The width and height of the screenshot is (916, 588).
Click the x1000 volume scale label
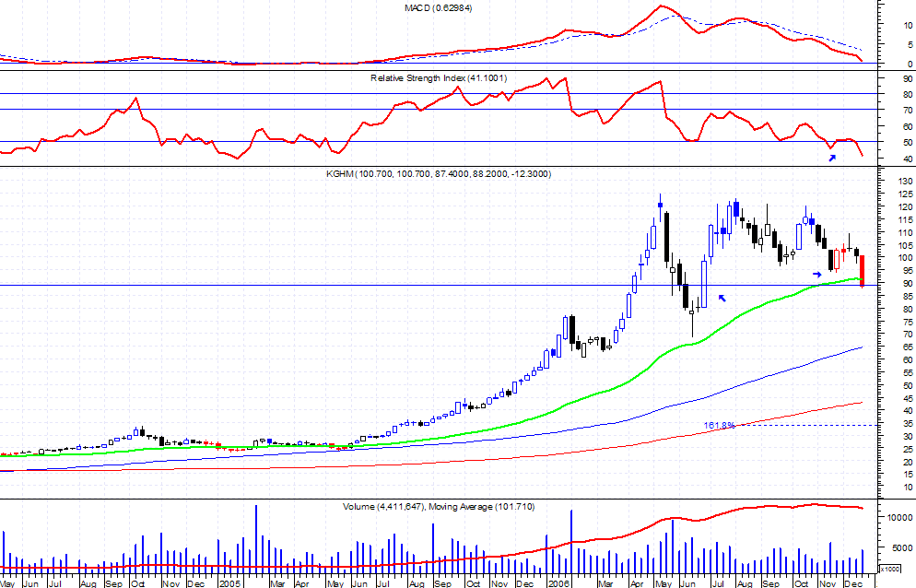(889, 570)
